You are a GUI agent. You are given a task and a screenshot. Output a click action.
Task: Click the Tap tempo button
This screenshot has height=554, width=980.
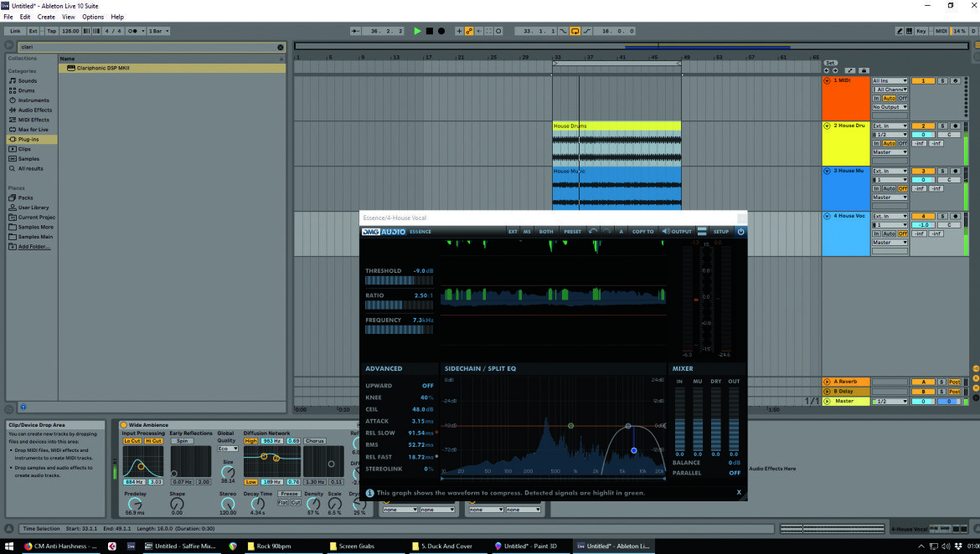pyautogui.click(x=51, y=31)
